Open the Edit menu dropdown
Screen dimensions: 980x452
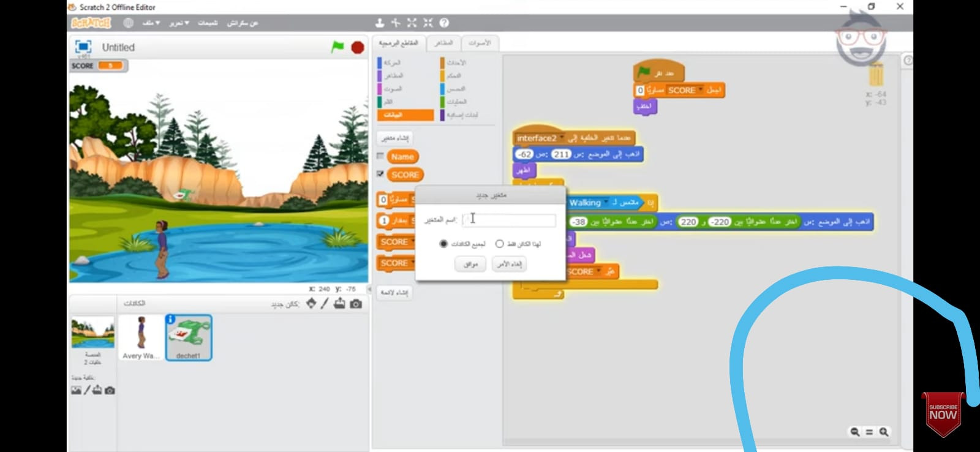click(179, 23)
